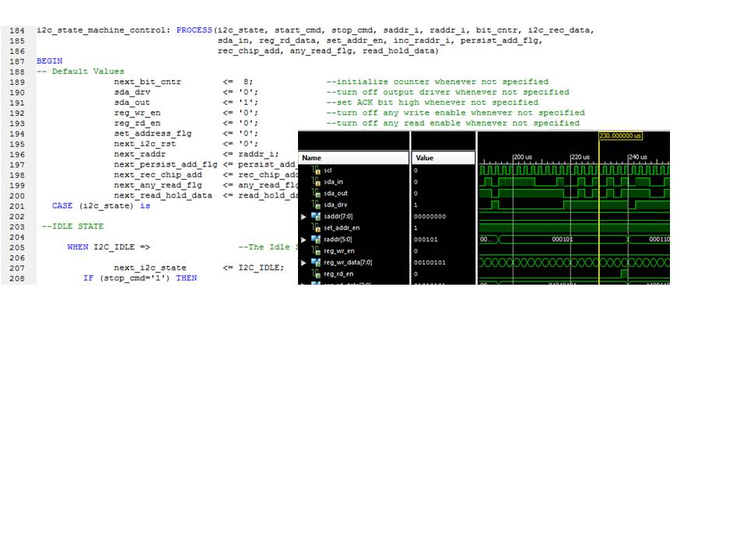Click the Value column header

pos(443,158)
